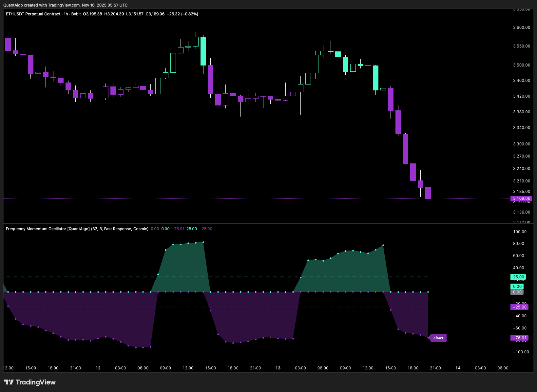Click the date label 13 on time axis
The image size is (537, 392).
tap(278, 368)
